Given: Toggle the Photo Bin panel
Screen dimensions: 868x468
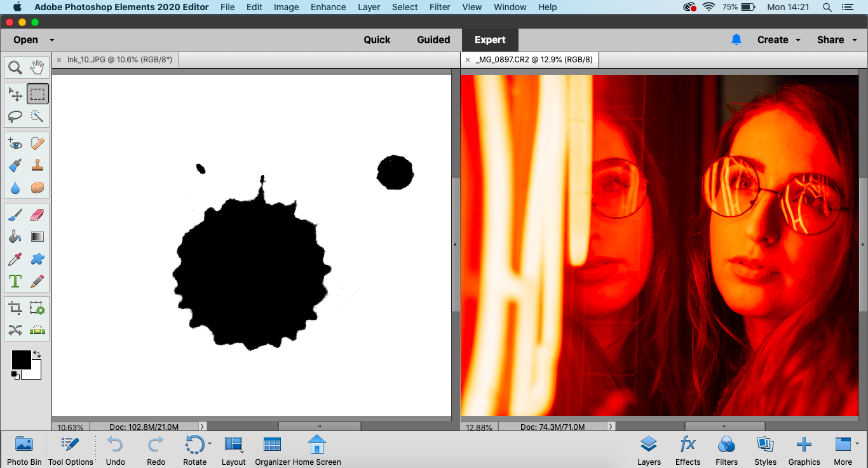Looking at the screenshot, I should click(24, 450).
